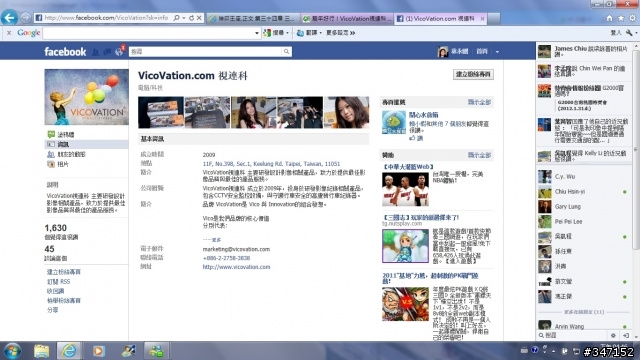
Task: Click the Subscribe via RSS link in sidebar
Action: click(58, 282)
